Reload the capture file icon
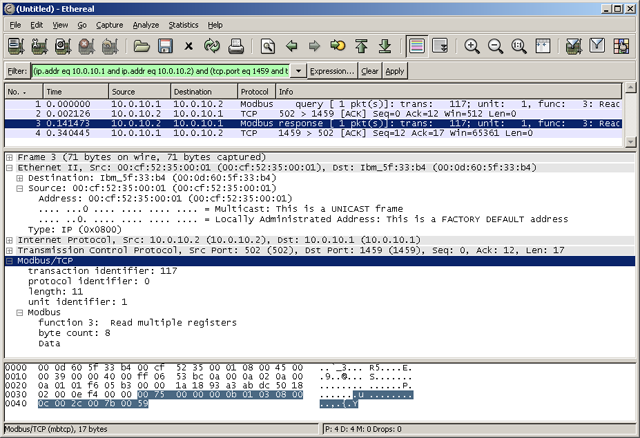 click(x=212, y=46)
